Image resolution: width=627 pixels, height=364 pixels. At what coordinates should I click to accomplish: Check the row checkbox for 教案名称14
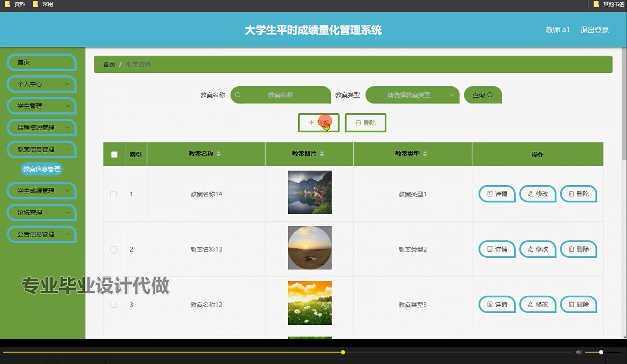point(114,194)
